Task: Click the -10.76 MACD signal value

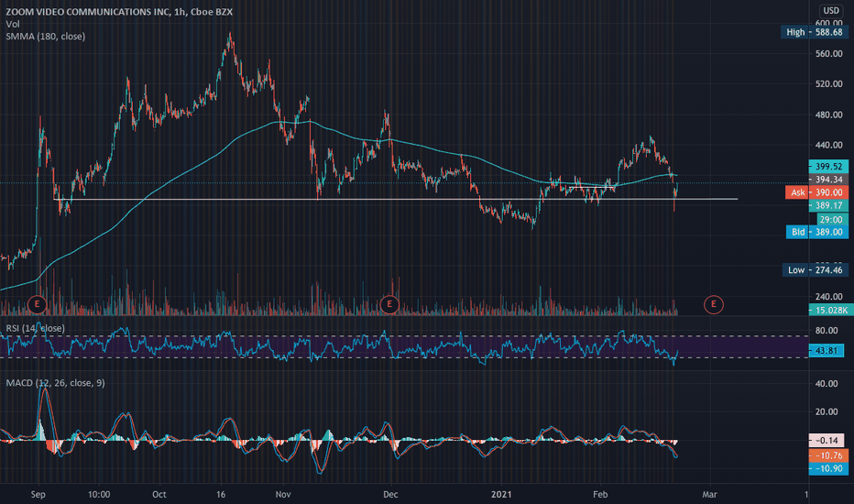Action: tap(828, 455)
